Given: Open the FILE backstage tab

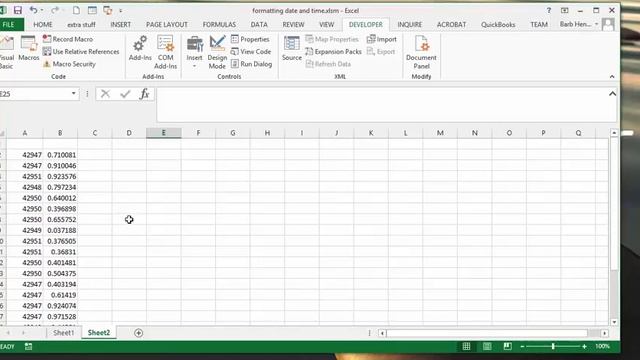Looking at the screenshot, I should point(10,24).
